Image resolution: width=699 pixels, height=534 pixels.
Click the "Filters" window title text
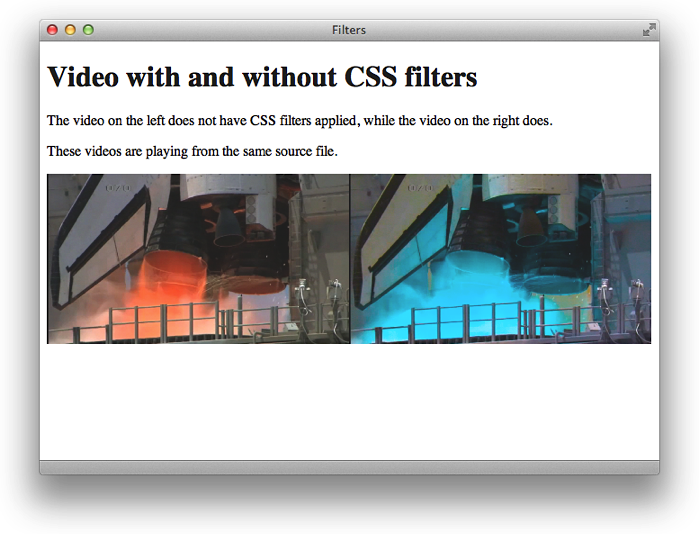(x=349, y=30)
